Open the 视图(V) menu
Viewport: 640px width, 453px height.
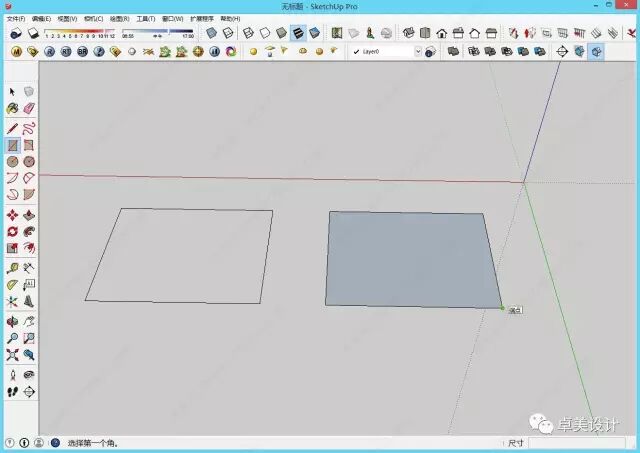[67, 19]
